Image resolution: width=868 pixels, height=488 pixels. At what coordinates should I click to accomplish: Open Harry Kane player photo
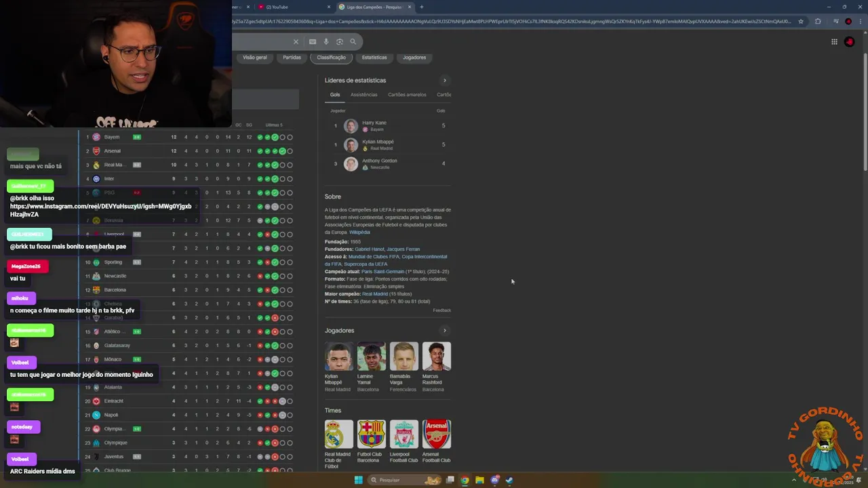coord(351,126)
